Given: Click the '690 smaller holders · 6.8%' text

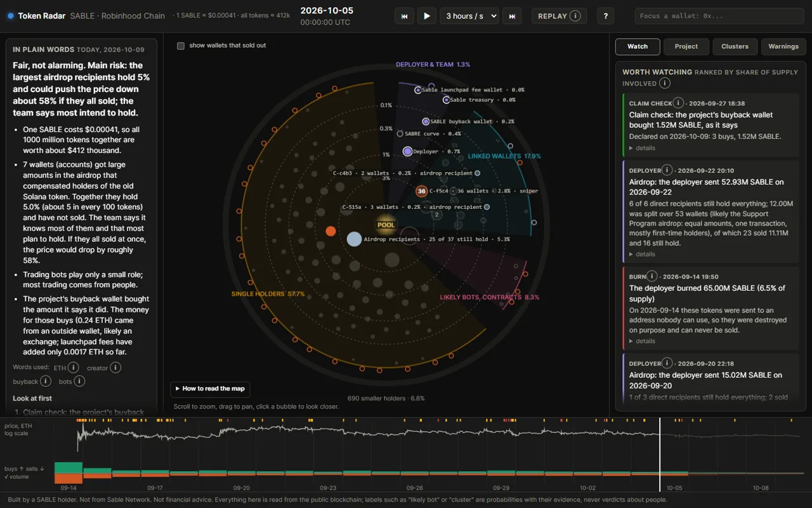Looking at the screenshot, I should click(x=386, y=399).
